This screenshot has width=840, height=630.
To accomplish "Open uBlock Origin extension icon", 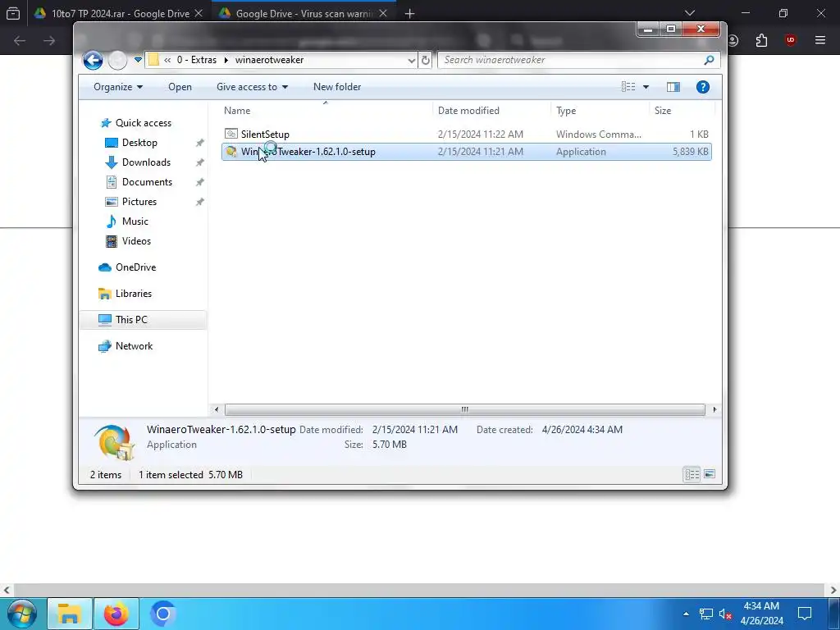I will pos(790,40).
